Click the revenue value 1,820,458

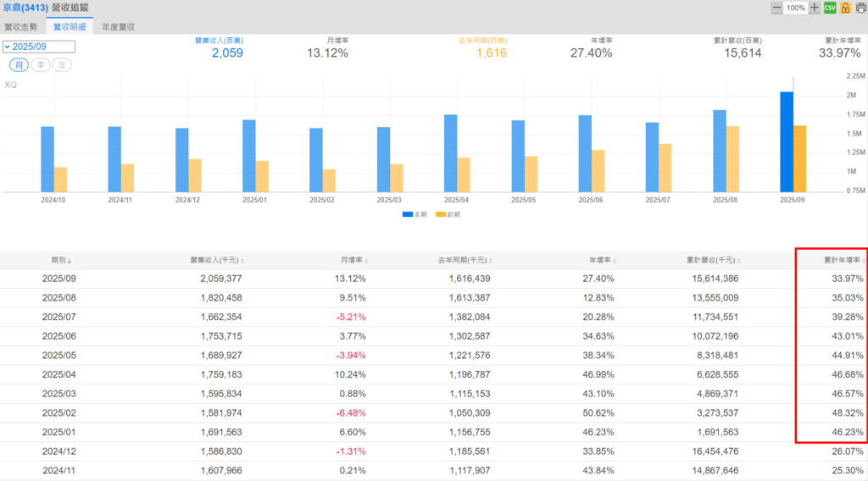point(221,298)
